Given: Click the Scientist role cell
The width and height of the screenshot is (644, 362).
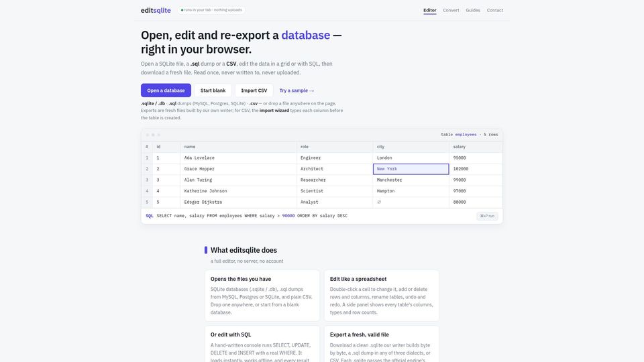Looking at the screenshot, I should [x=335, y=191].
